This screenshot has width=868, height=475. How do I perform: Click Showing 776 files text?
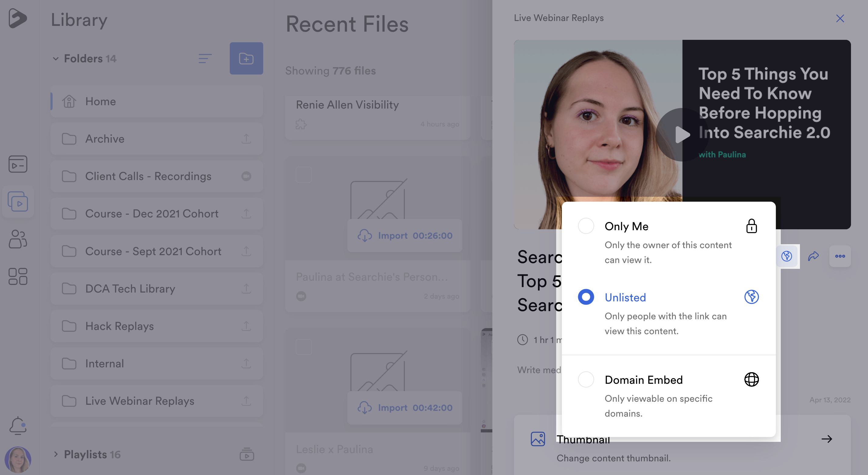(330, 71)
